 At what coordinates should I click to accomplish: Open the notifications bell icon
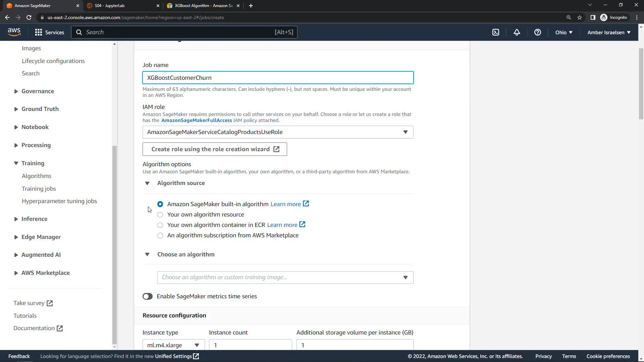pos(517,32)
